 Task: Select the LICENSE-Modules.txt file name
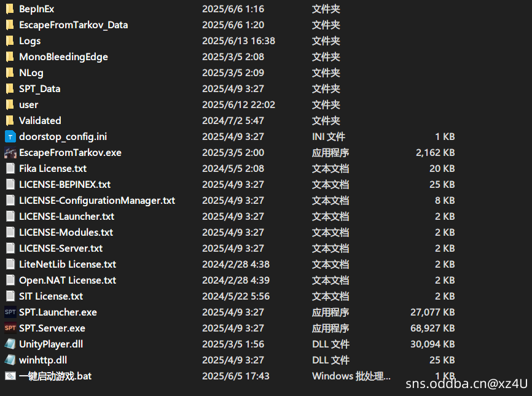click(x=66, y=232)
